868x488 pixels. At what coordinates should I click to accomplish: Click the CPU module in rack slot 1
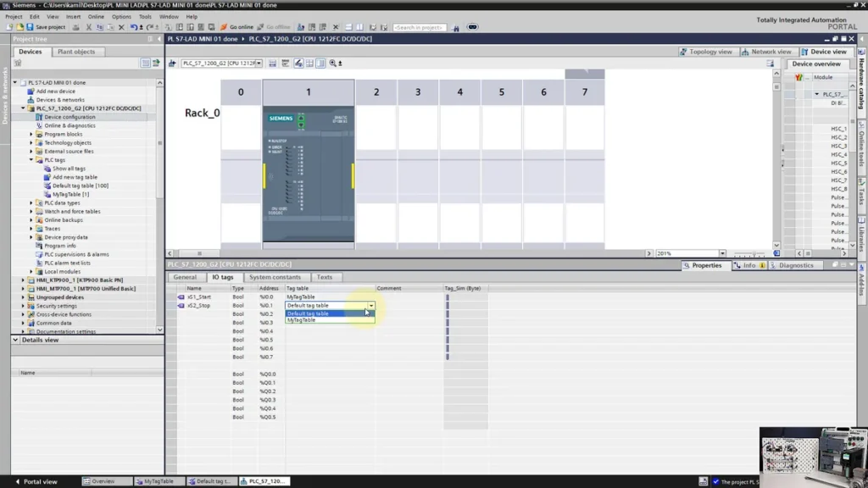[x=309, y=175]
